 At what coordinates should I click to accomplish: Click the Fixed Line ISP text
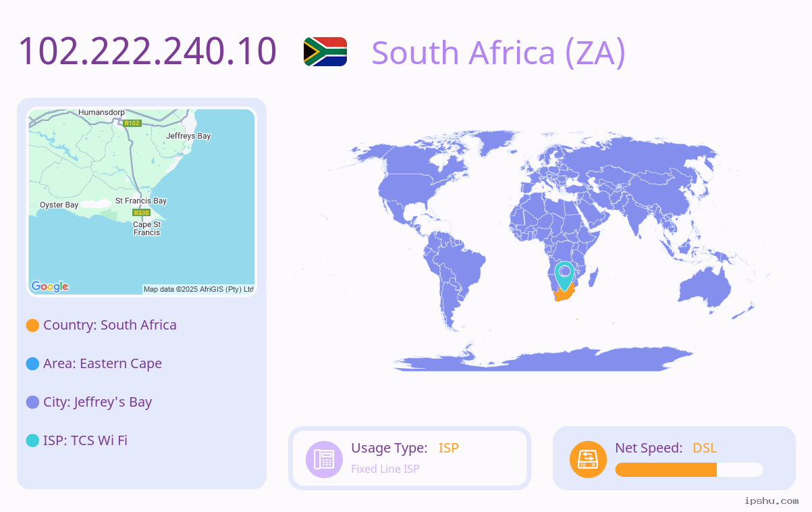tap(385, 469)
